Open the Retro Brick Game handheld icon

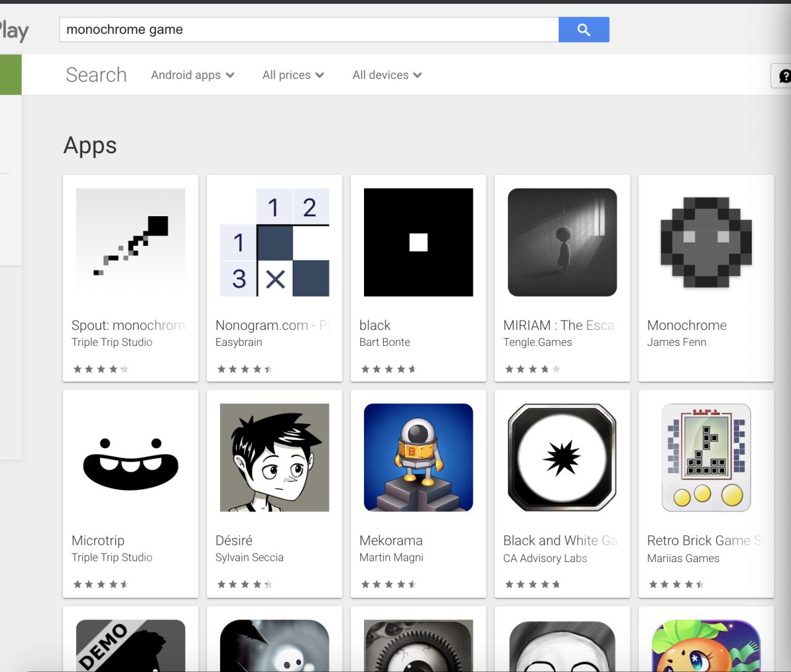tap(706, 458)
